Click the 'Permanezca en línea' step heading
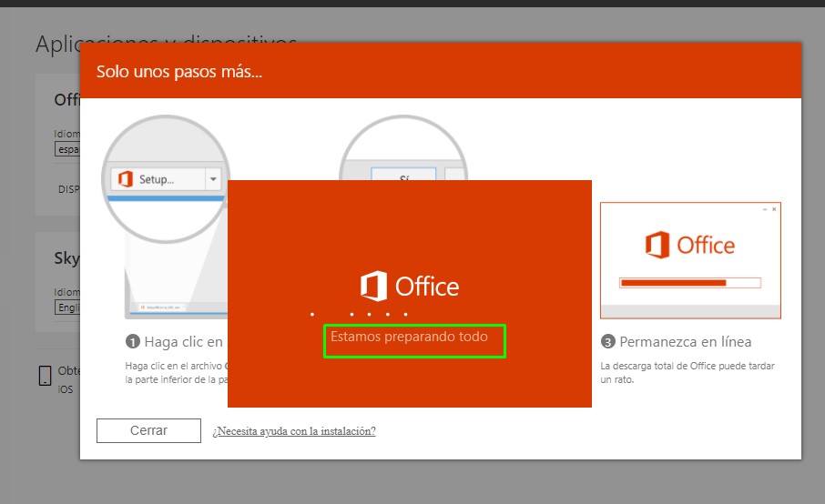Viewport: 825px width, 504px height. (x=685, y=342)
